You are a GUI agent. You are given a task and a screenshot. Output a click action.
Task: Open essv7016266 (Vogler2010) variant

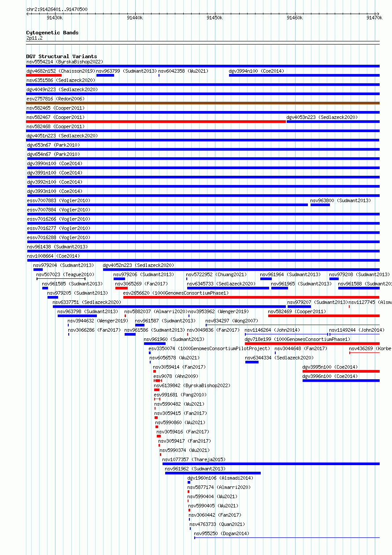(x=59, y=219)
